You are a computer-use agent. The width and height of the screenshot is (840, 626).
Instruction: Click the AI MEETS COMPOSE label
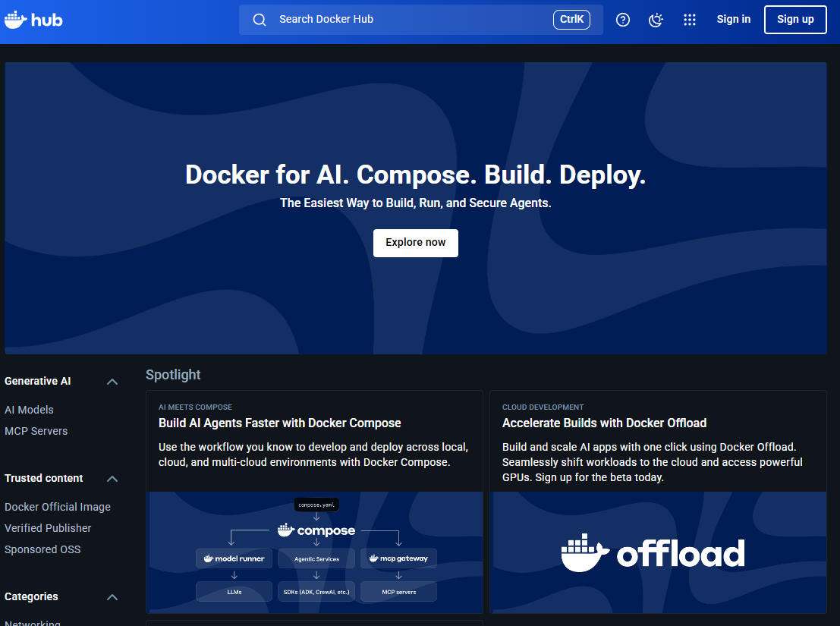click(x=195, y=407)
